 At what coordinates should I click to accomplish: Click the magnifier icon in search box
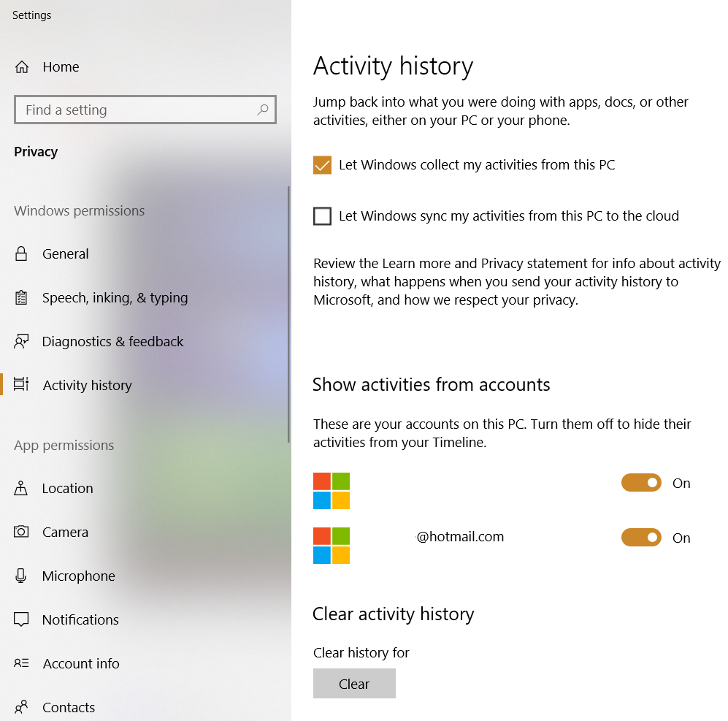pos(262,110)
